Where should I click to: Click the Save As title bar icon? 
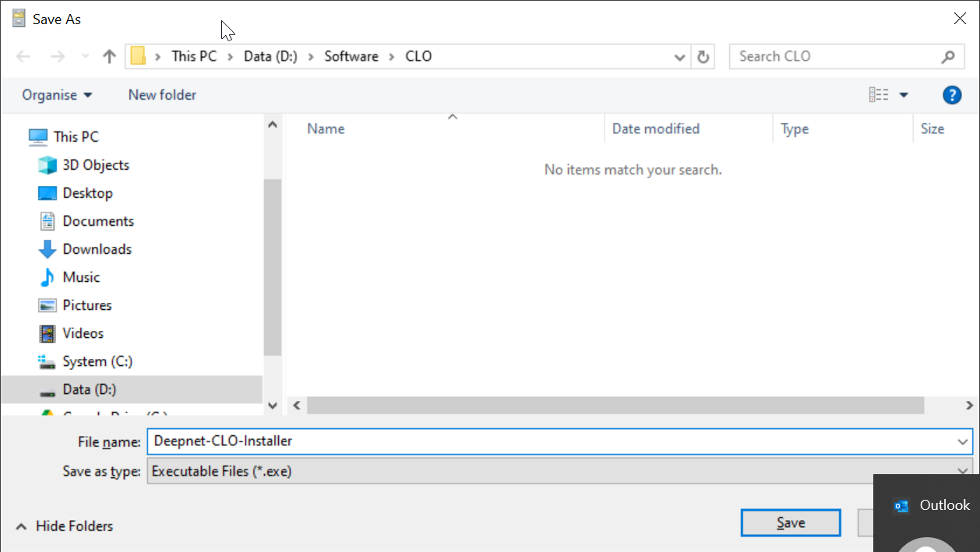[x=19, y=19]
